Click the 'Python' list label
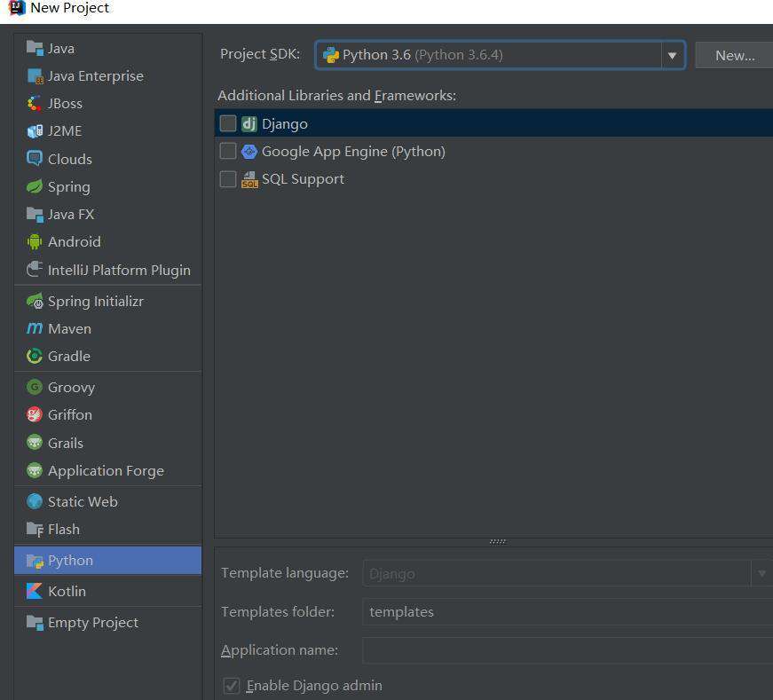This screenshot has height=700, width=773. click(70, 561)
